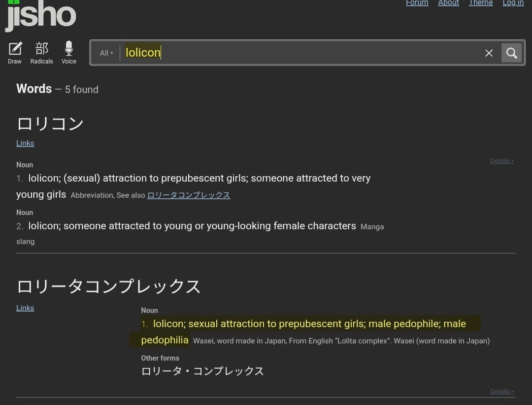
Task: Open the About page link
Action: (448, 3)
